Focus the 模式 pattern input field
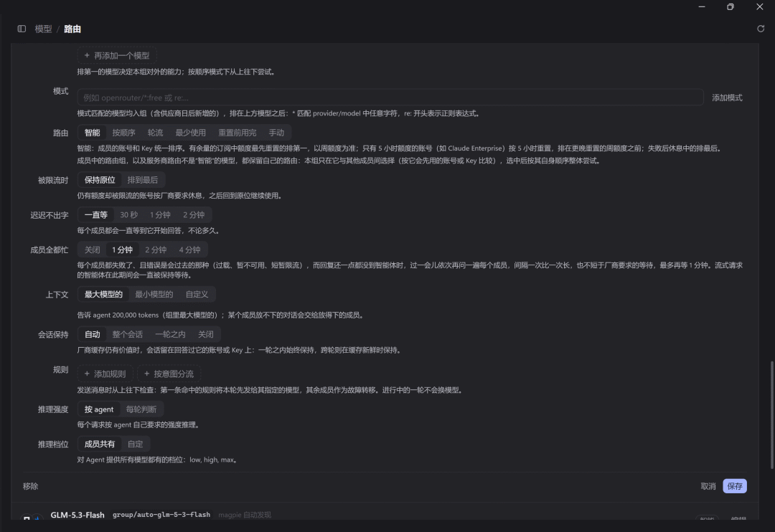 [390, 98]
